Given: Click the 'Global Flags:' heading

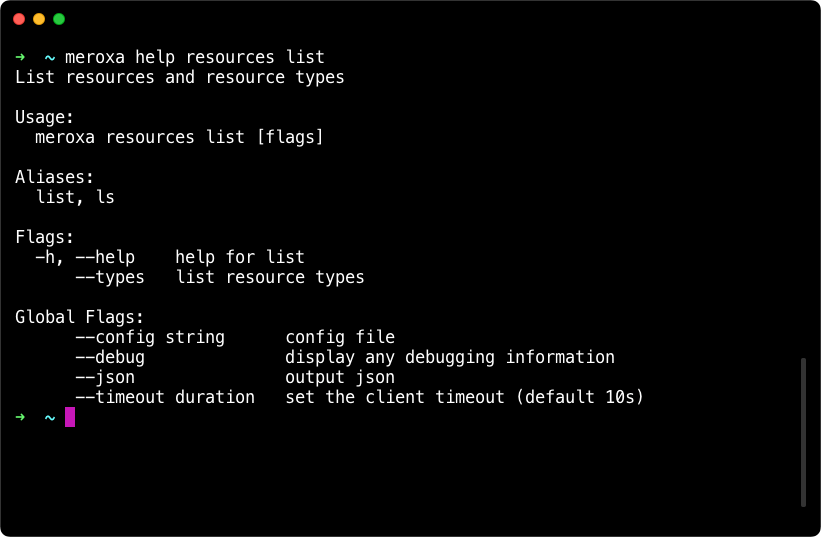Looking at the screenshot, I should 80,317.
